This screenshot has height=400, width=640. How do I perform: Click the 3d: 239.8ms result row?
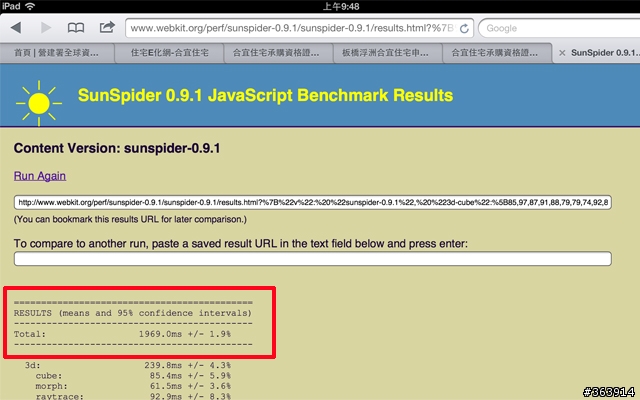click(128, 365)
